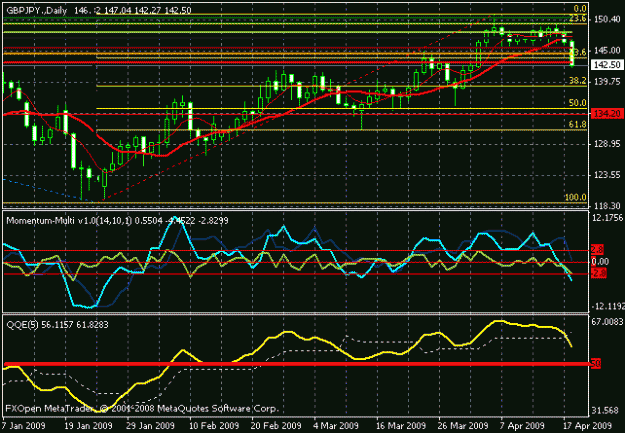Click the 7 Apr 2009 date label
The height and width of the screenshot is (433, 625).
(522, 426)
